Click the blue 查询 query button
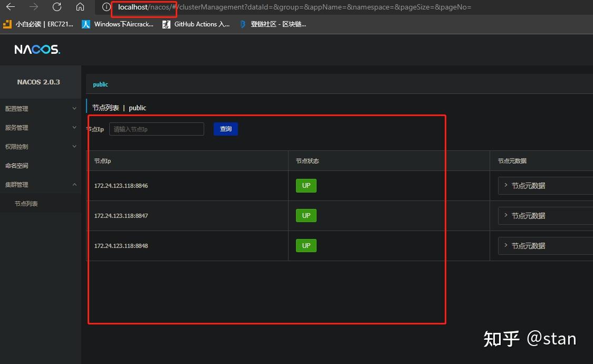 pyautogui.click(x=225, y=129)
